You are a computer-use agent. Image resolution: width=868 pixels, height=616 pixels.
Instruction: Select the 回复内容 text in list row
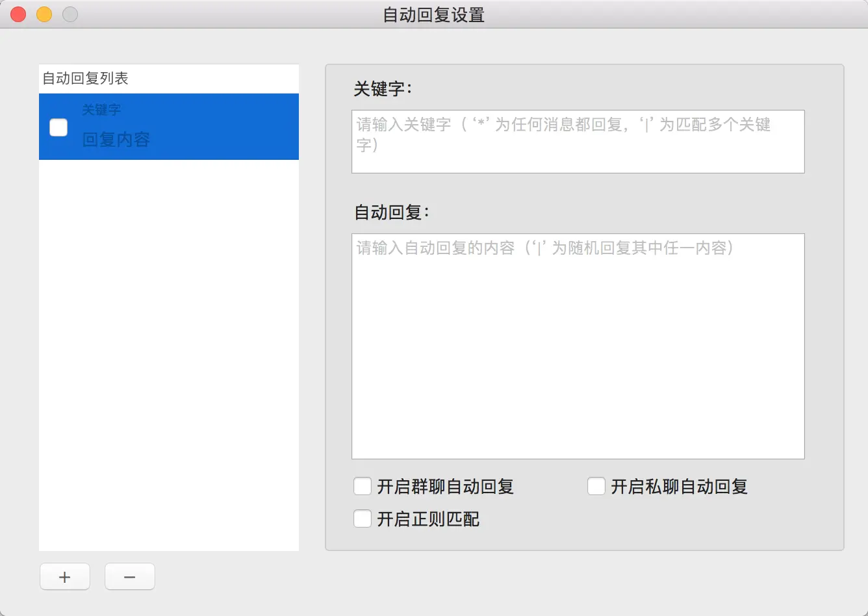[116, 140]
